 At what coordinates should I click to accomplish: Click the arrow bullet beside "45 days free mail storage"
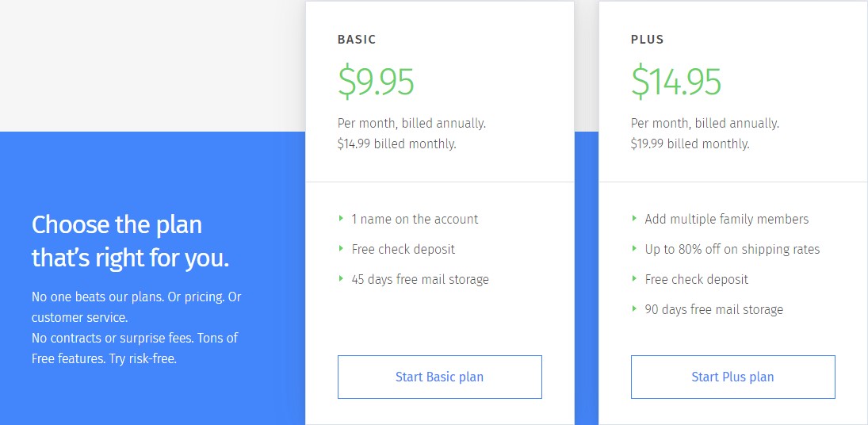coord(341,278)
